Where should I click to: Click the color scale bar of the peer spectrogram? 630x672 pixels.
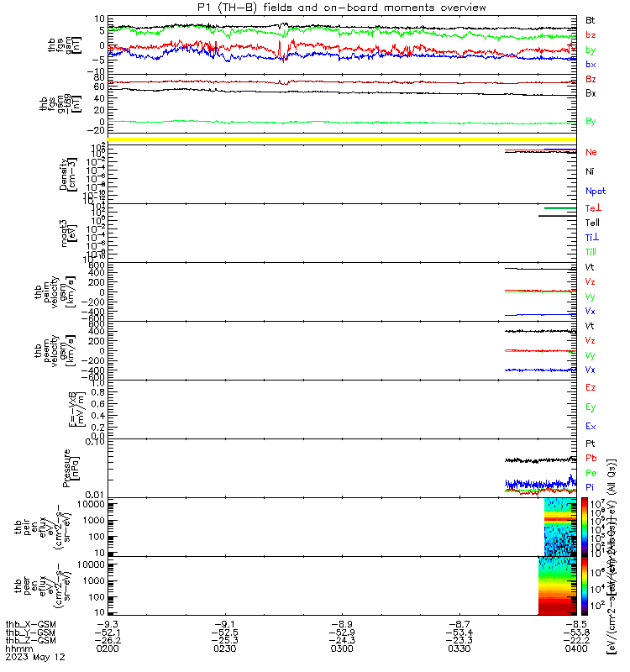click(585, 585)
